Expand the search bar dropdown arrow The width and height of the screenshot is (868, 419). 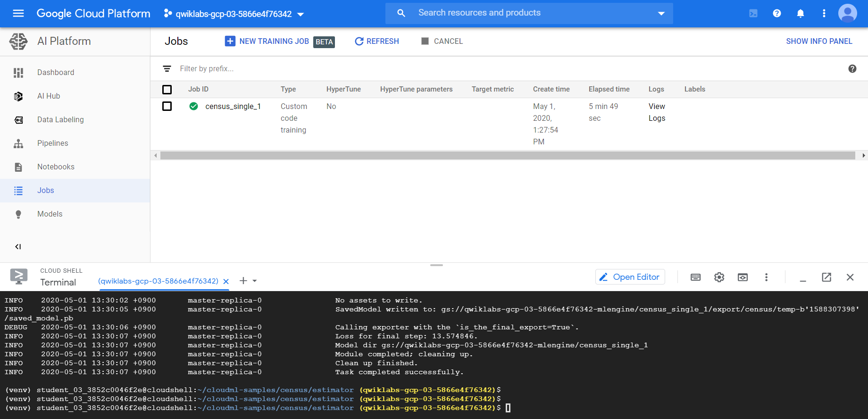[661, 13]
